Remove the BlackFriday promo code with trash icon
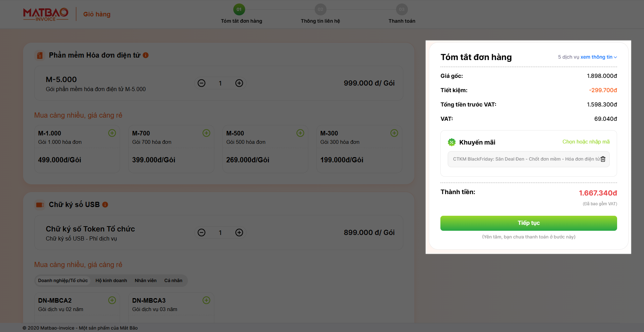 coord(603,159)
